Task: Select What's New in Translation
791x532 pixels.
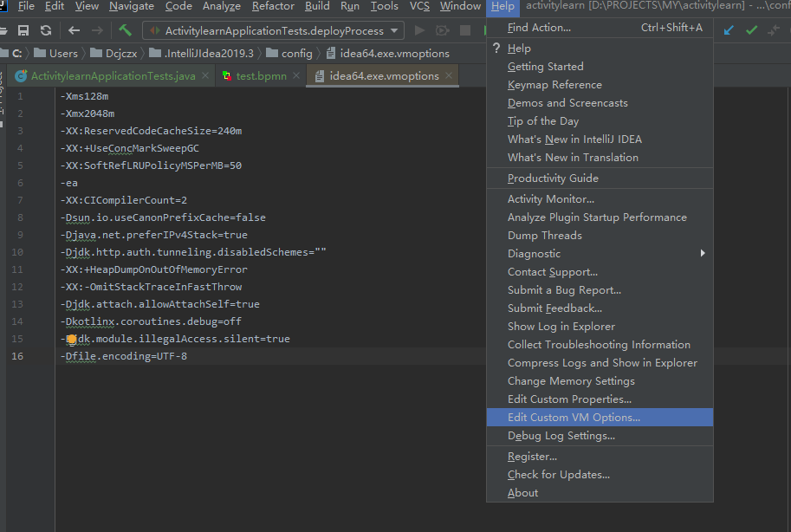Action: coord(600,158)
